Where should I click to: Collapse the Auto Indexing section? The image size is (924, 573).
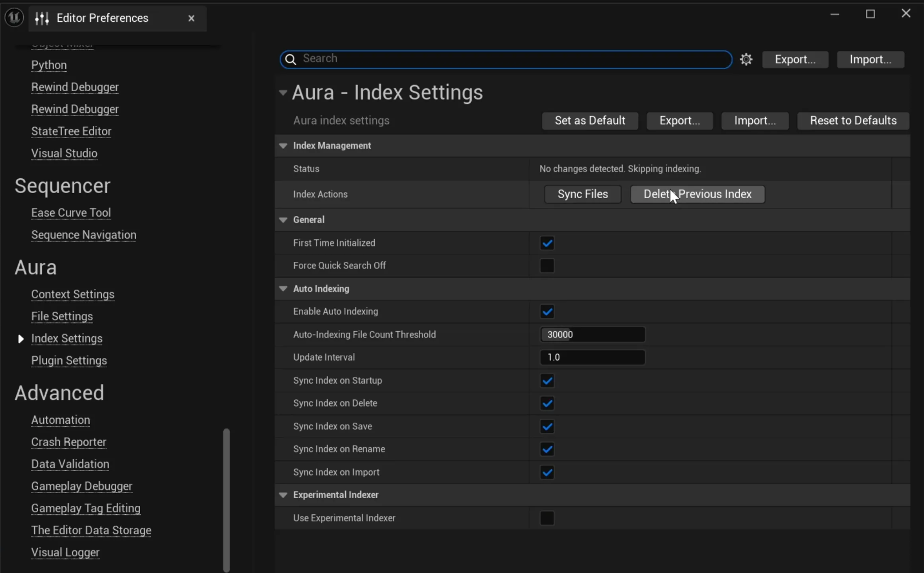[x=283, y=289]
